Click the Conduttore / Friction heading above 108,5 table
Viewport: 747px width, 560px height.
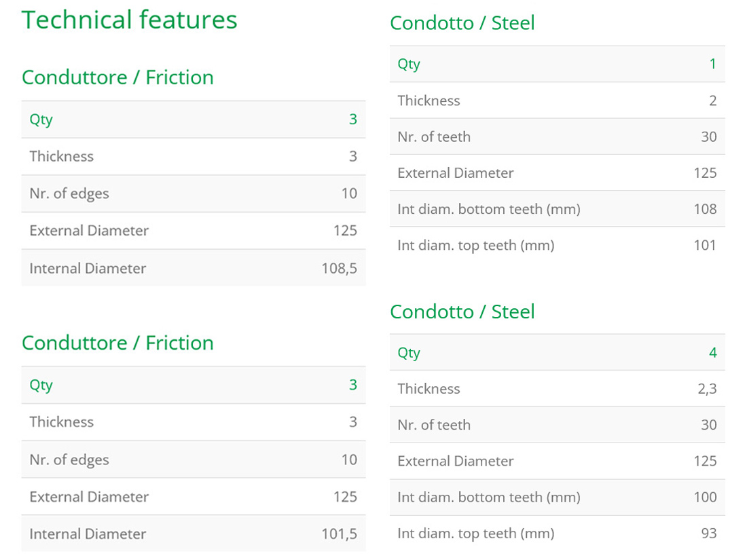pyautogui.click(x=117, y=77)
